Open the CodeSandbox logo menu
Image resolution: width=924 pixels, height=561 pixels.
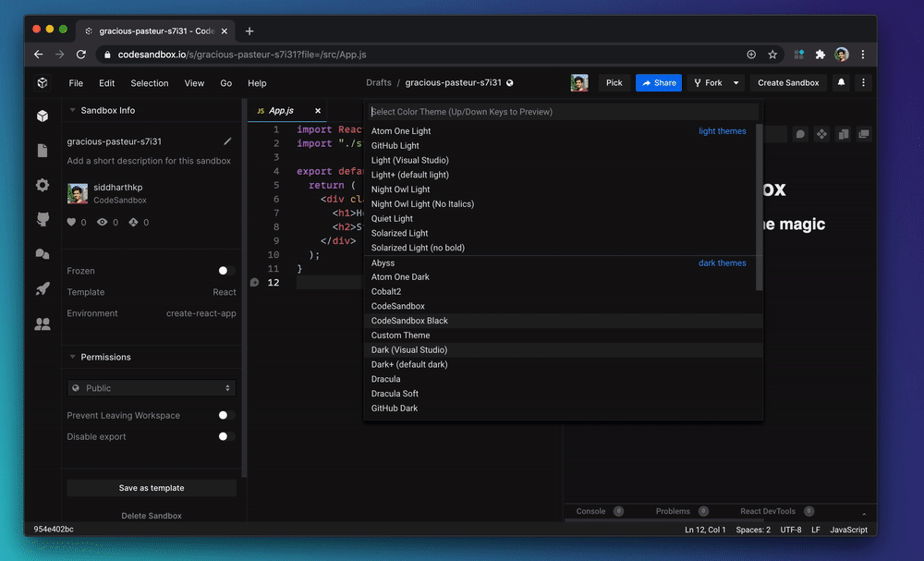click(x=43, y=83)
